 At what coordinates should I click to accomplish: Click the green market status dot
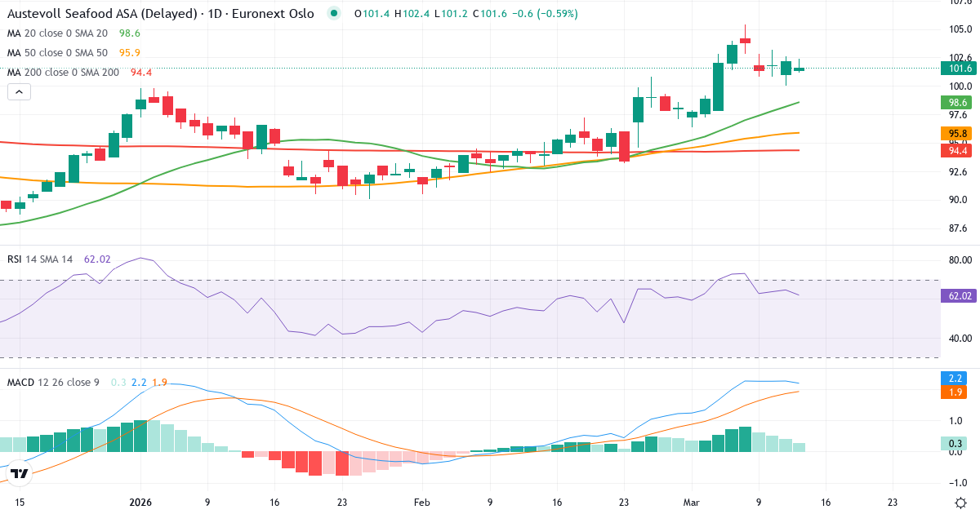tap(333, 14)
